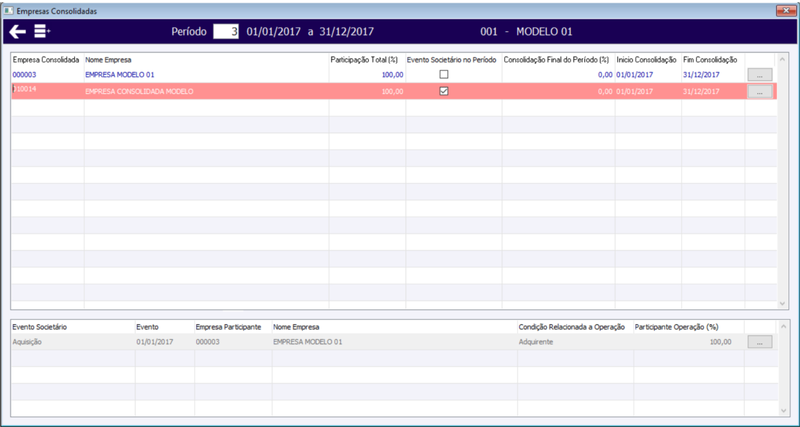Click participação 100,00 for EMPRESA MODELO 01 top row

pos(392,74)
